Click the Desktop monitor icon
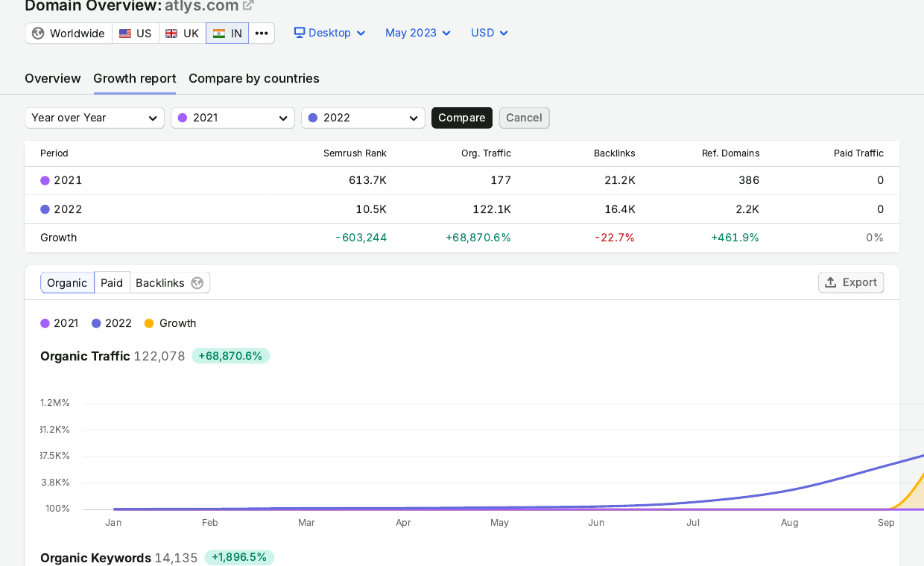Image resolution: width=924 pixels, height=566 pixels. click(x=300, y=33)
